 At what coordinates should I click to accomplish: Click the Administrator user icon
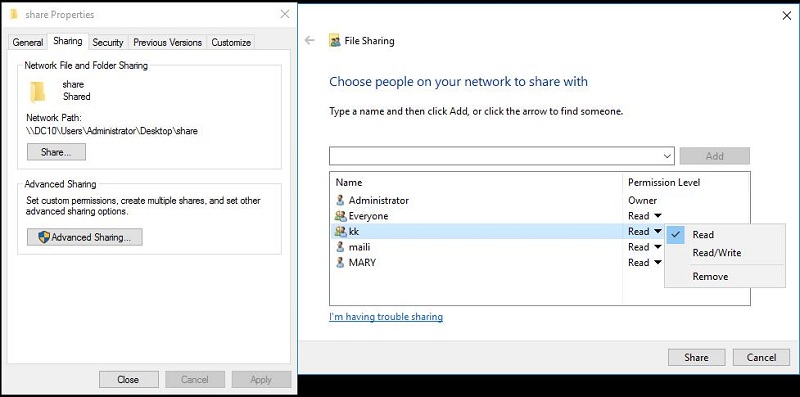(x=340, y=200)
